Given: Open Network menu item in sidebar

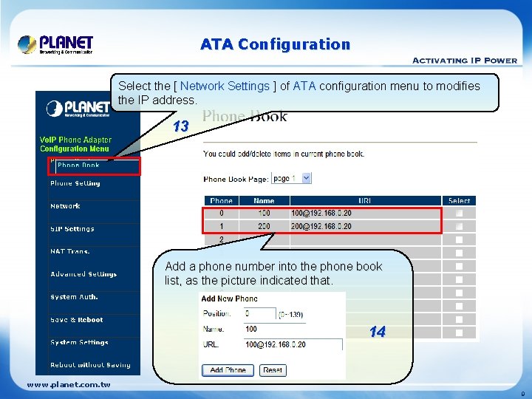Looking at the screenshot, I should coord(65,206).
